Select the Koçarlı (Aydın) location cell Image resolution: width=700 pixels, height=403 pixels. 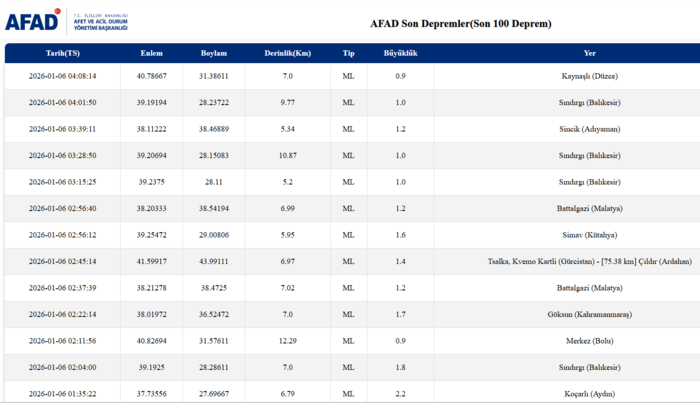590,393
